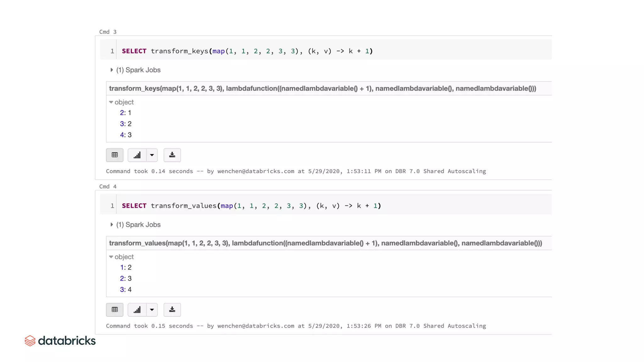
Task: Click the Cmd 4 cell label
Action: (x=108, y=186)
